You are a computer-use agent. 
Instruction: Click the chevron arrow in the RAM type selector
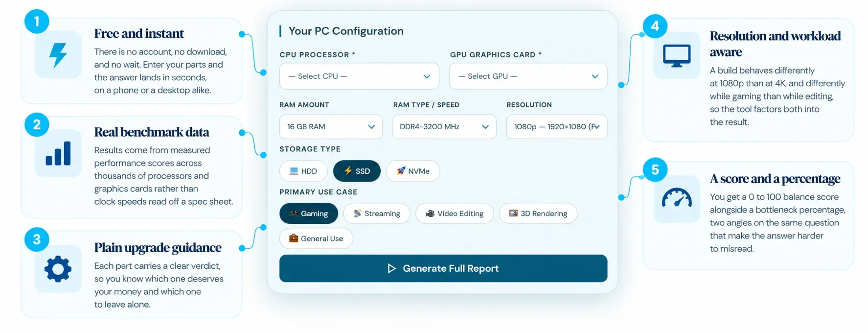click(485, 127)
